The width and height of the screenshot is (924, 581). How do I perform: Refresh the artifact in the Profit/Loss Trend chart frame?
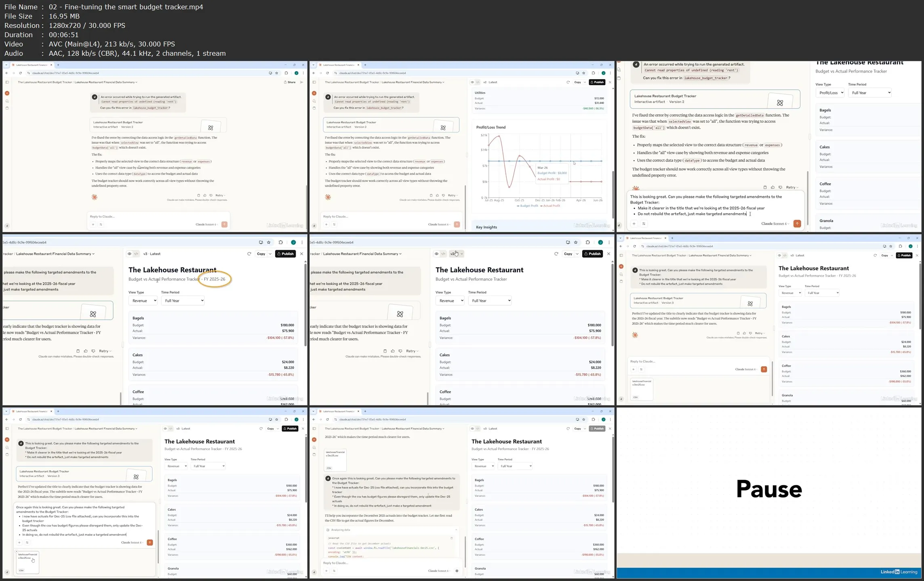[568, 82]
